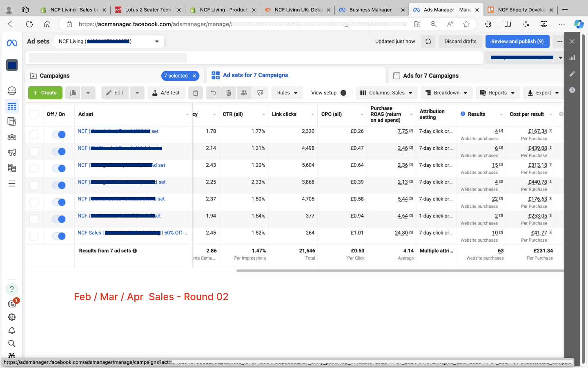Click Review and publish (9) button
The image size is (588, 368).
tap(517, 41)
